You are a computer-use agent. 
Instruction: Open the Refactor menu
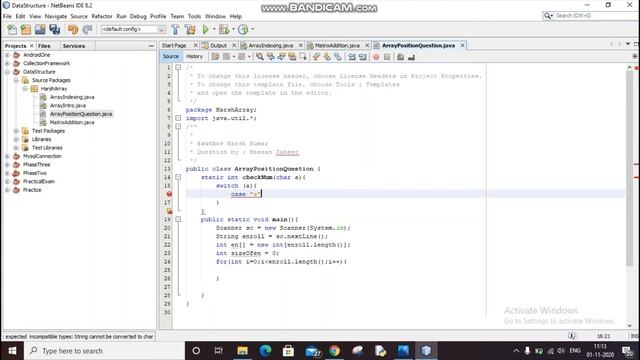point(102,16)
